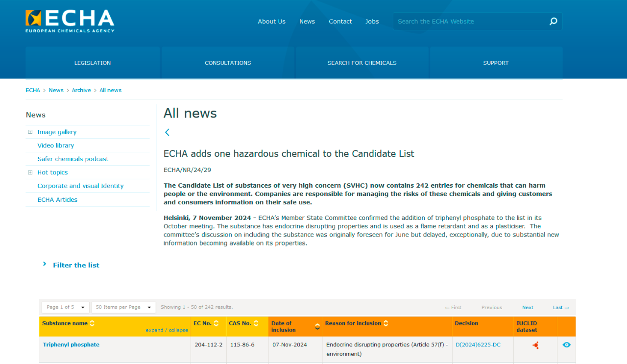Click the Search the ECHA Website field
Viewport: 627px width, 364px height.
coord(470,22)
